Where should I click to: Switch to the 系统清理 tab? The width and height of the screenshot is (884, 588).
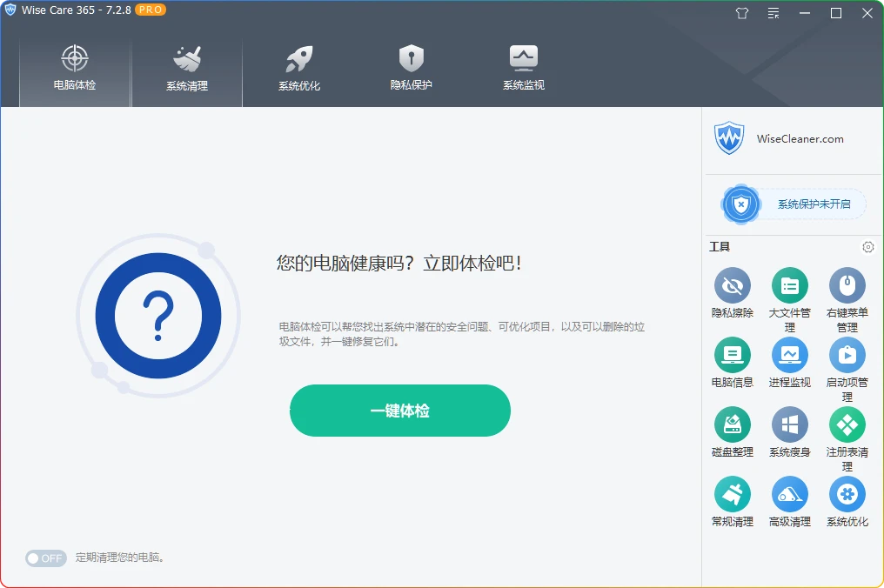[x=186, y=71]
